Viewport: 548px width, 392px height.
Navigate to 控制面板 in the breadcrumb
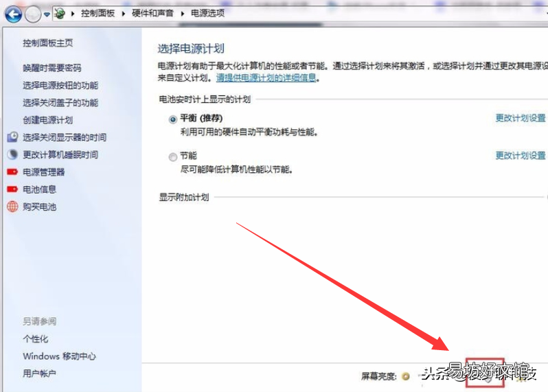[98, 14]
